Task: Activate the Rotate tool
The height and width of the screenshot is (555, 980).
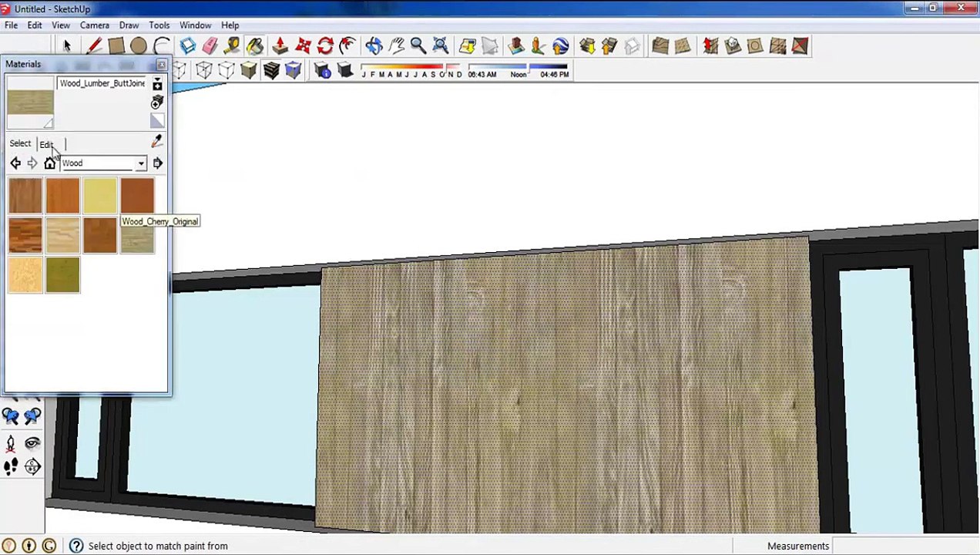Action: click(325, 46)
